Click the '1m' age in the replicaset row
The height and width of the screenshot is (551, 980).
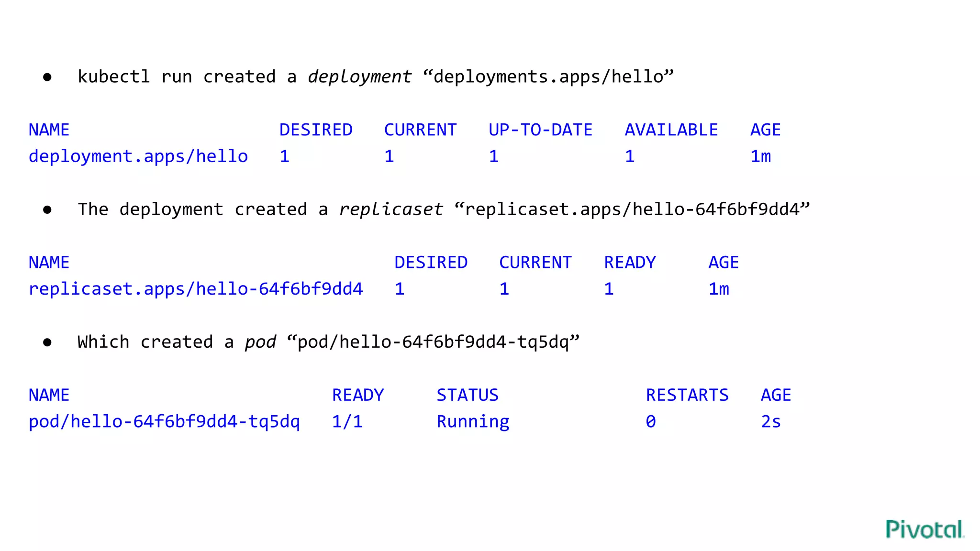719,289
